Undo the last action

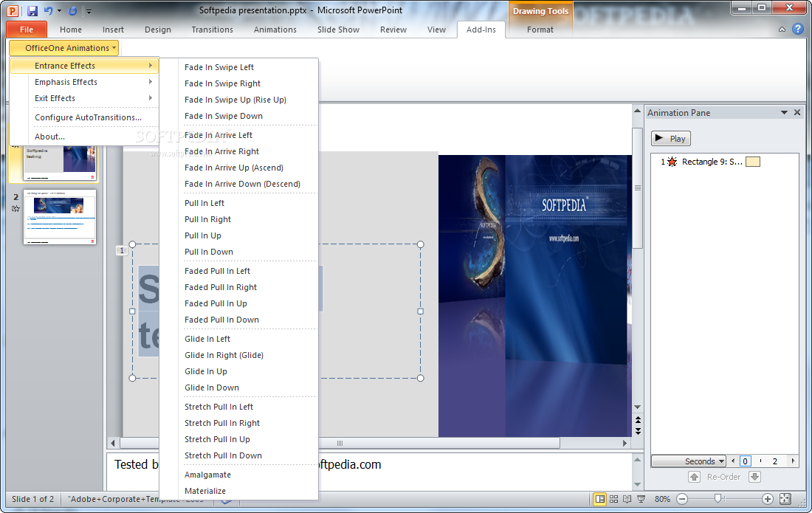tap(48, 10)
